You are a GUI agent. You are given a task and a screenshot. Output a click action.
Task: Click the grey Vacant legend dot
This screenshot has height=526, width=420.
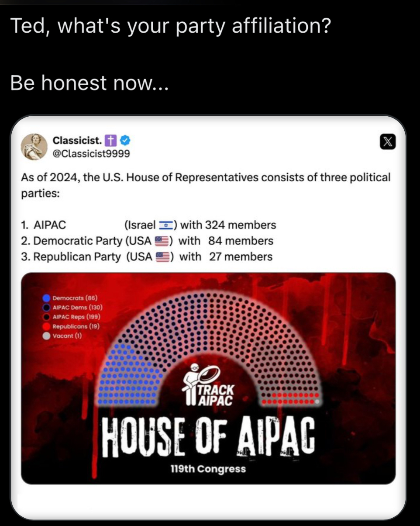click(x=46, y=336)
